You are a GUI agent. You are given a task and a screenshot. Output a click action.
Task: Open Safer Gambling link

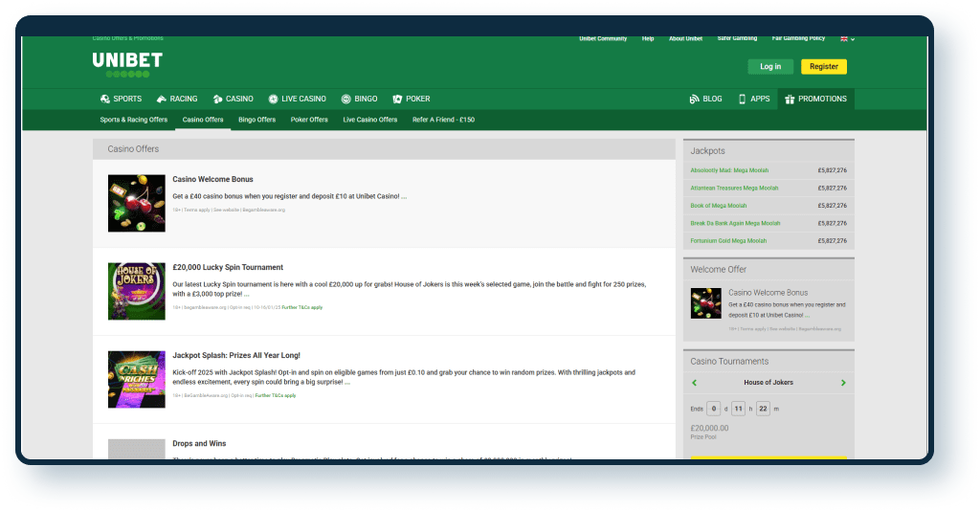coord(737,38)
